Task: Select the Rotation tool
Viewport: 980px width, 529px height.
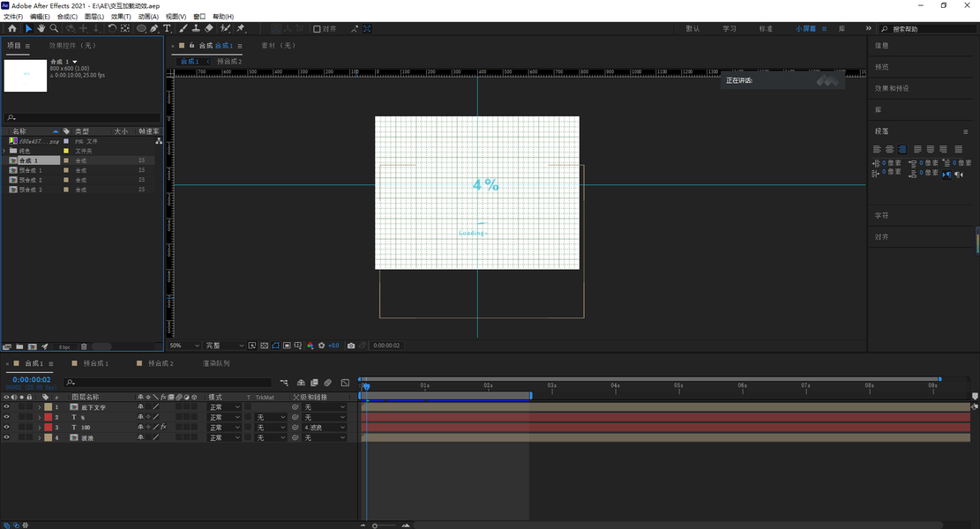Action: tap(112, 29)
